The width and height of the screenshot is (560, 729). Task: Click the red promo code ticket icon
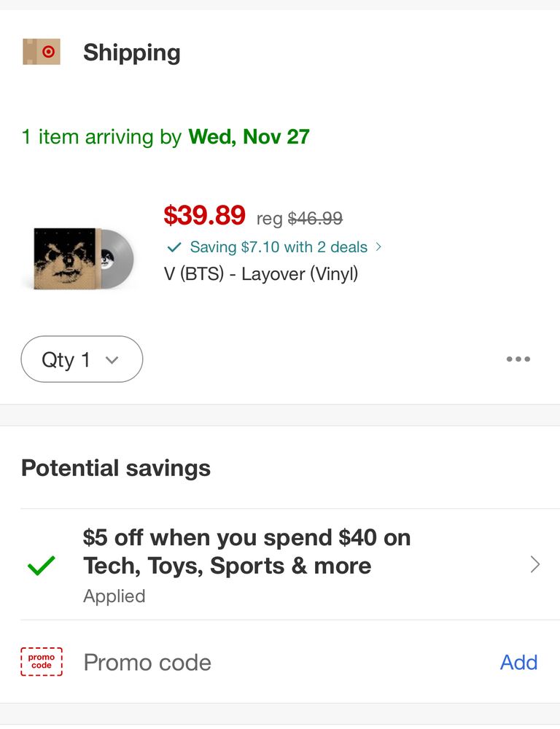[42, 662]
